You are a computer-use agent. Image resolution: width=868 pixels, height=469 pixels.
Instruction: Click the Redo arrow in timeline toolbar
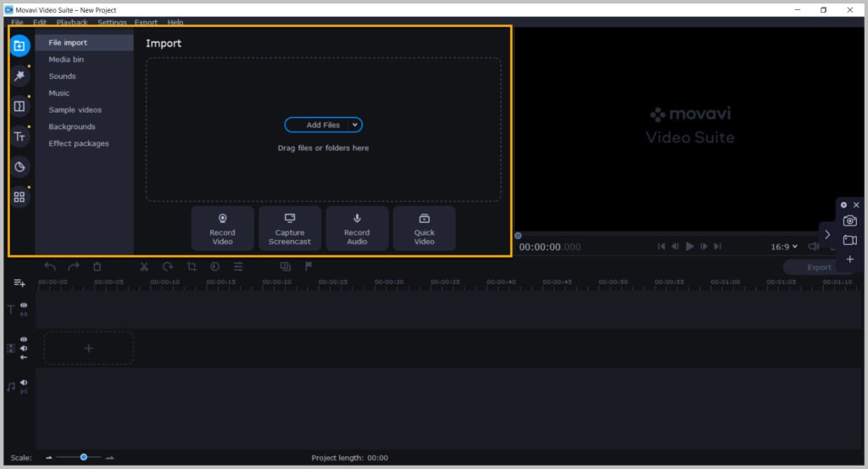[x=73, y=267]
